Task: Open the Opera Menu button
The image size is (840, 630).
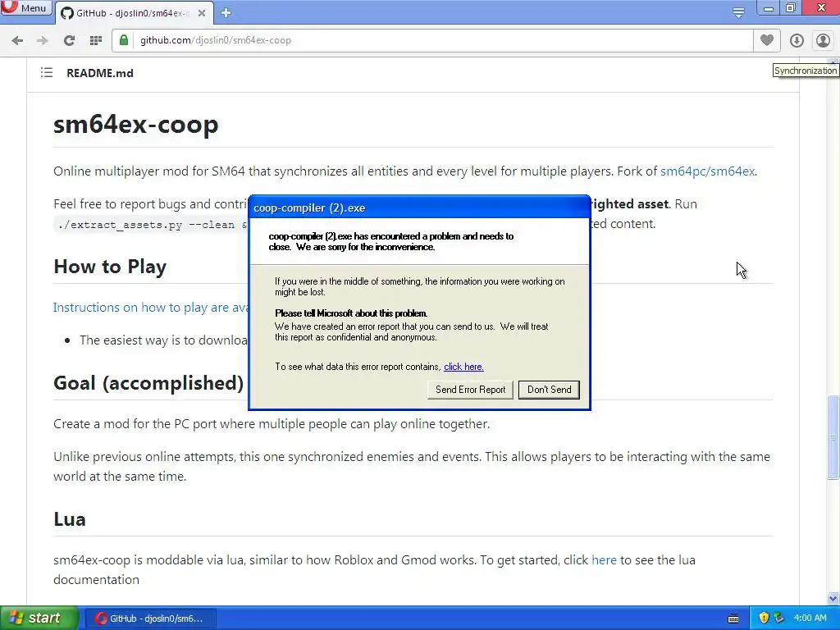Action: tap(25, 8)
